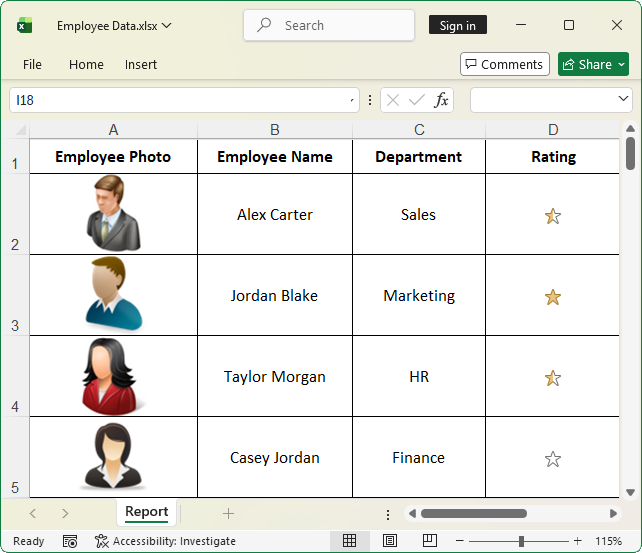Switch to the Report sheet tab
The height and width of the screenshot is (553, 642).
coord(147,512)
